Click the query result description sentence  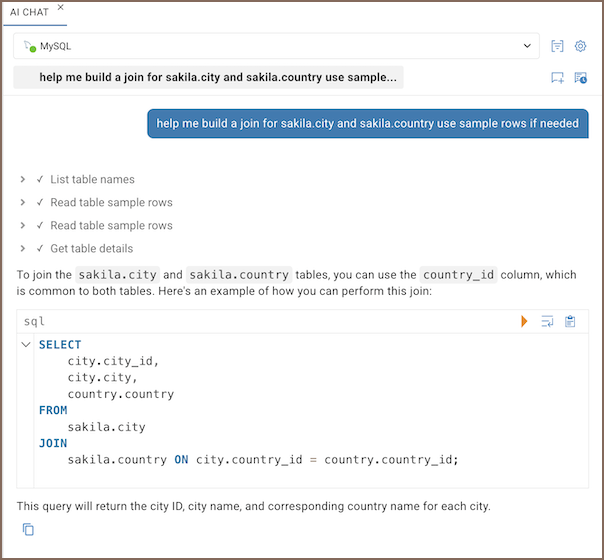point(253,506)
